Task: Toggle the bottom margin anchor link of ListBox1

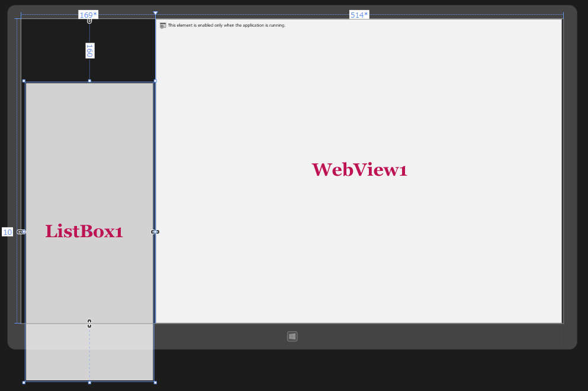Action: click(x=89, y=324)
